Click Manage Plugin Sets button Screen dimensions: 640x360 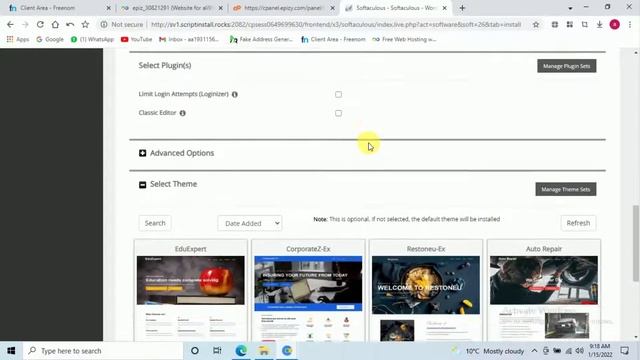567,66
